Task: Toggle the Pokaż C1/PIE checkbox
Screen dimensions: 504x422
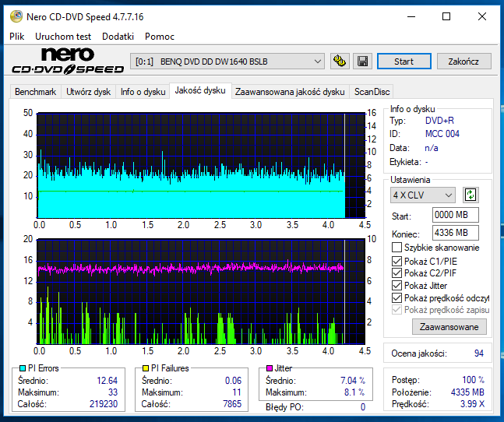Action: 397,261
